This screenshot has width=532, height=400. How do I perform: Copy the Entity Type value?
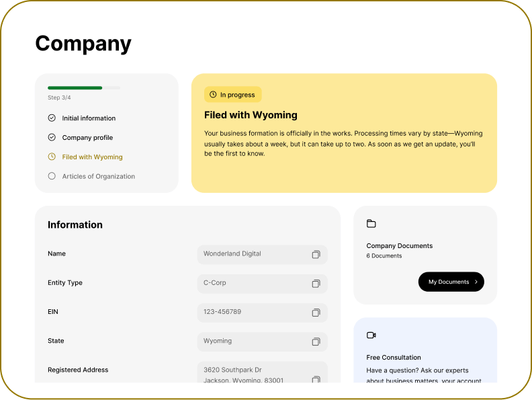pos(316,284)
